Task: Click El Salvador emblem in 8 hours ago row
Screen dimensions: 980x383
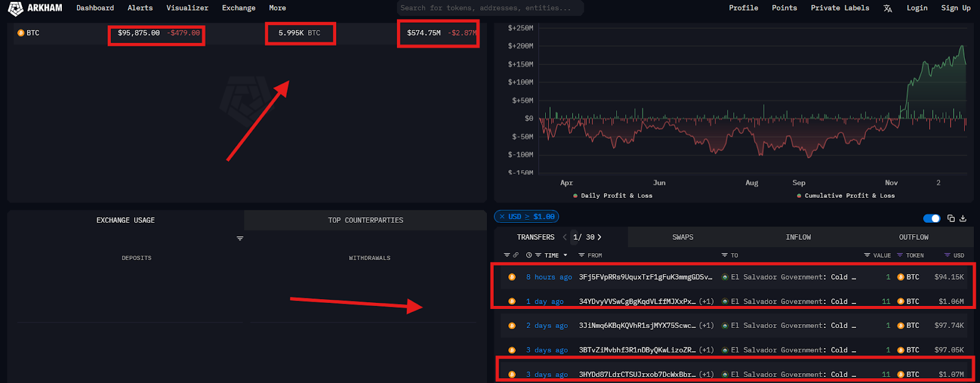Action: click(725, 277)
